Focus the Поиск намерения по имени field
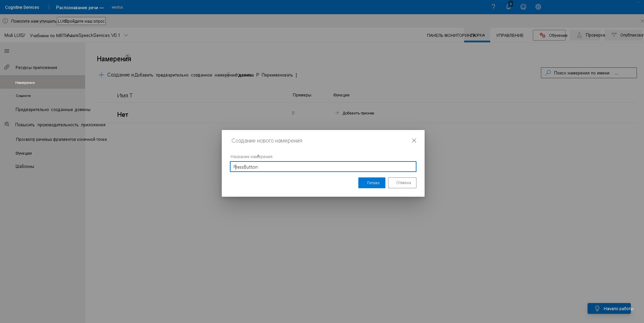644x323 pixels. click(589, 73)
